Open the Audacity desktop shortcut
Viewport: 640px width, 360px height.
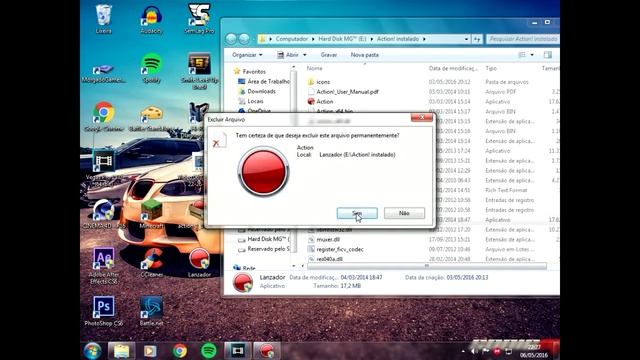click(x=151, y=20)
